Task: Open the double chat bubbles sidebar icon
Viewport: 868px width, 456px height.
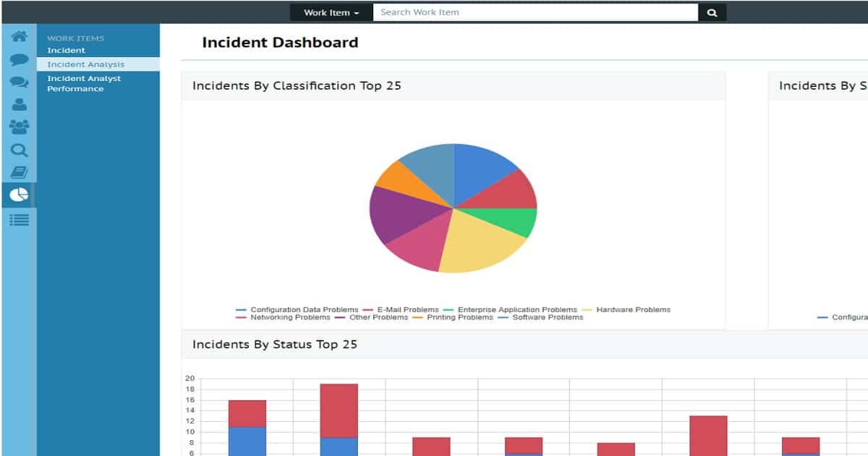Action: (19, 83)
